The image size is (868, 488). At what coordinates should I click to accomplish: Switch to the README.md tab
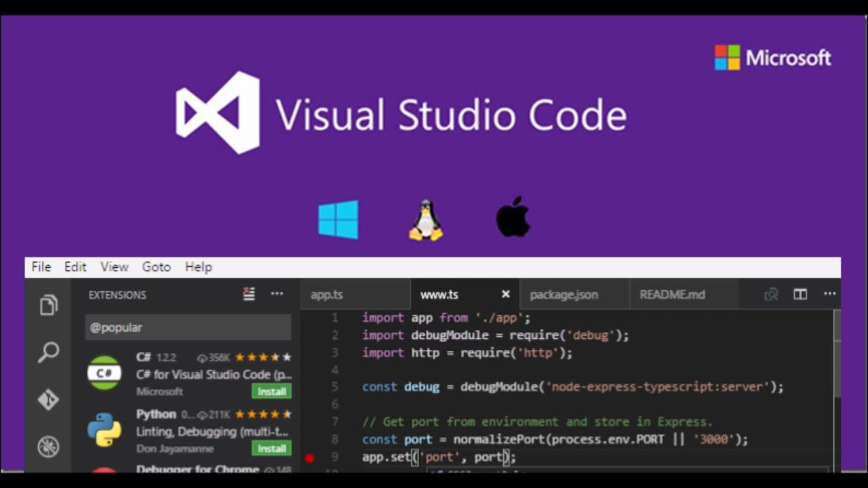pos(684,294)
